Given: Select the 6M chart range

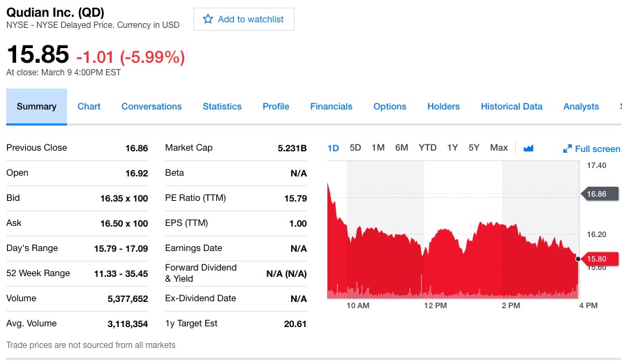Looking at the screenshot, I should click(401, 148).
